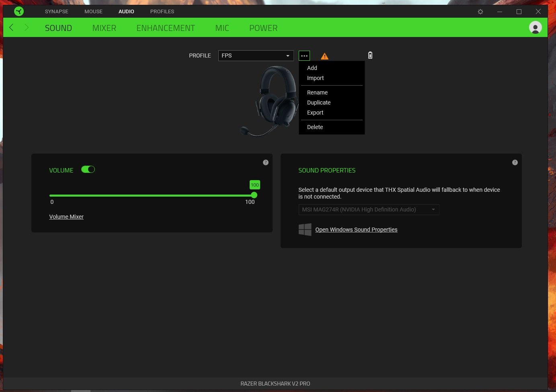The height and width of the screenshot is (392, 556).
Task: Click the slider minimum label 0
Action: point(52,202)
